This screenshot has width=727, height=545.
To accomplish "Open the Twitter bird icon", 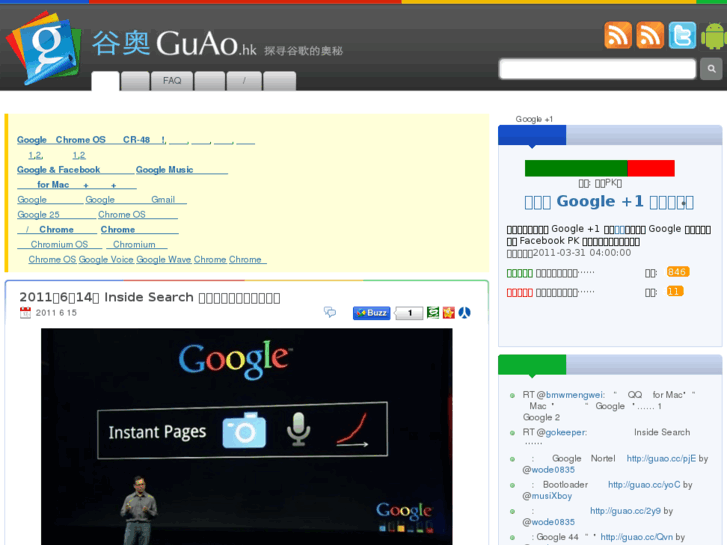I will pos(682,35).
